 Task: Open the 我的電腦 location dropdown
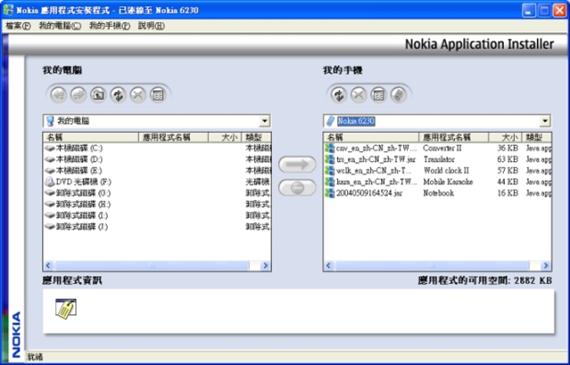(x=265, y=121)
